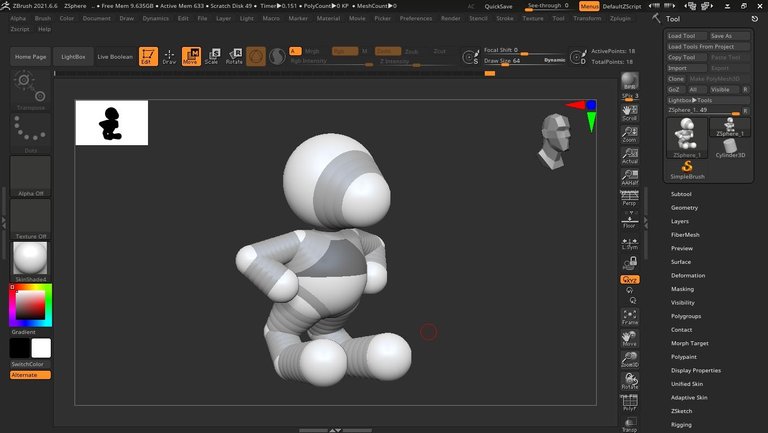Click the SkinShade4 material thumbnail
Viewport: 768px width, 433px height.
point(30,261)
